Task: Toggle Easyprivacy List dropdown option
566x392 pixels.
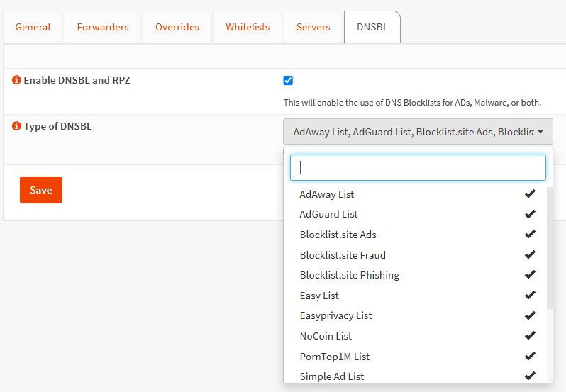Action: pyautogui.click(x=335, y=315)
